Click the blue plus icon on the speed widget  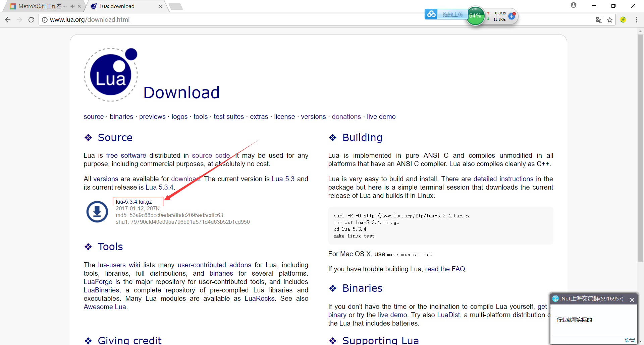(512, 16)
